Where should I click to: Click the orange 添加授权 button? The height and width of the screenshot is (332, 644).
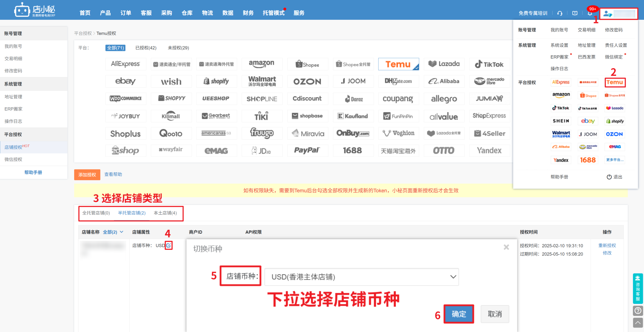[x=87, y=175]
